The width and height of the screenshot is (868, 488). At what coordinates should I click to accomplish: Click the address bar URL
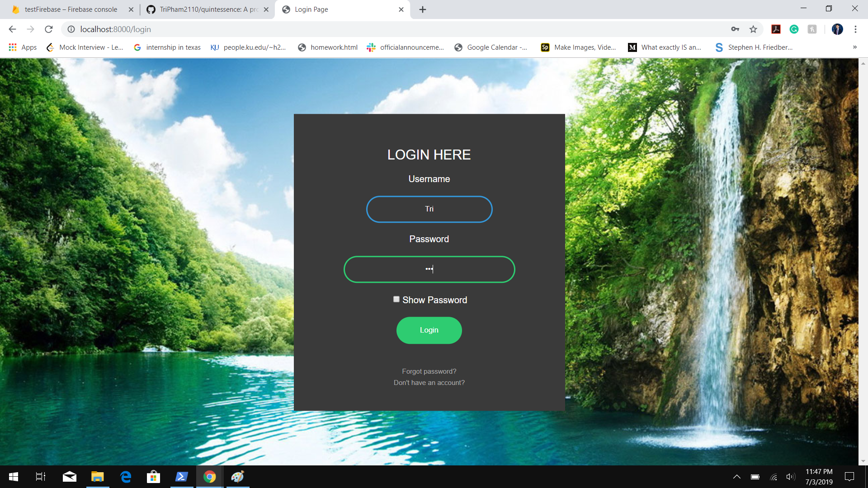116,29
